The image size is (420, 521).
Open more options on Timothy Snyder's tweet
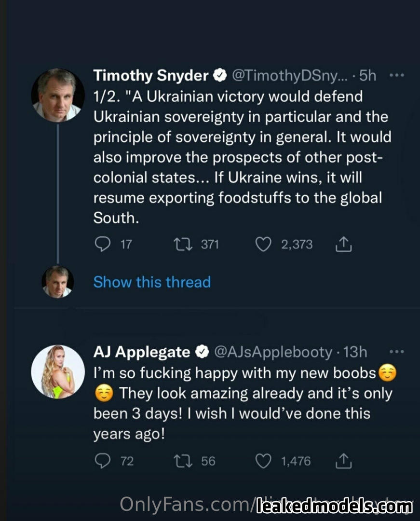tap(395, 76)
